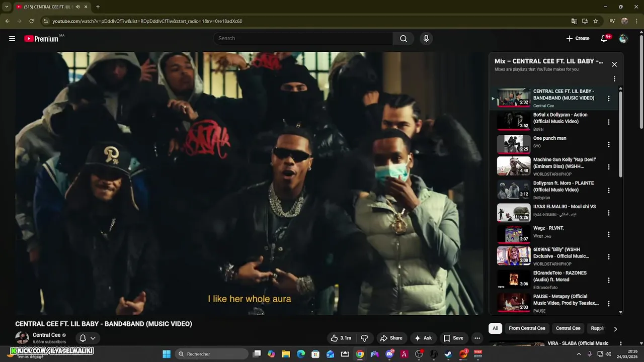This screenshot has height=362, width=644.
Task: Like the video with 3.1m likes
Action: 341,338
